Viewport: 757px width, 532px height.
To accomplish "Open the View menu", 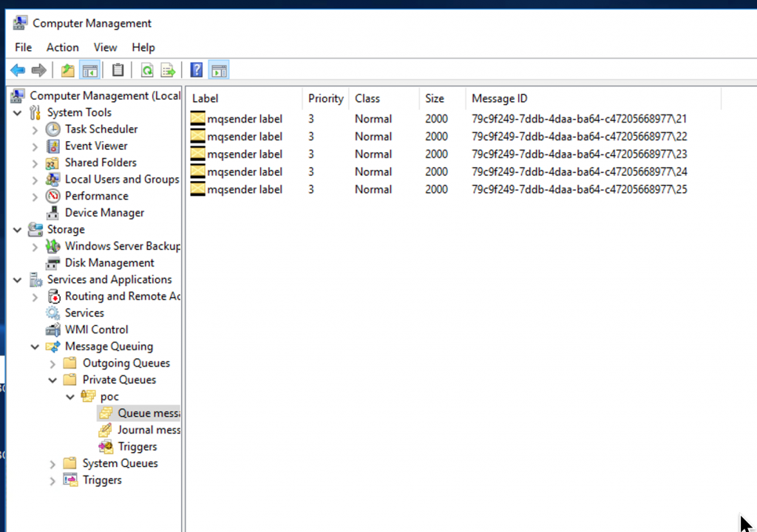I will (105, 47).
